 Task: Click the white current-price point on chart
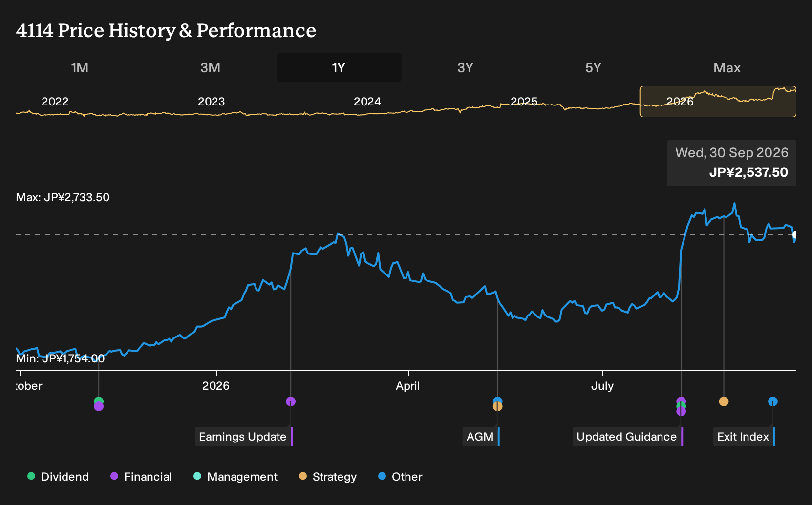pos(795,235)
